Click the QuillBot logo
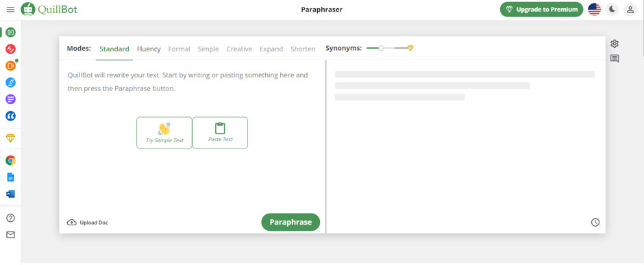Viewport: 644px width, 265px height. pos(49,9)
